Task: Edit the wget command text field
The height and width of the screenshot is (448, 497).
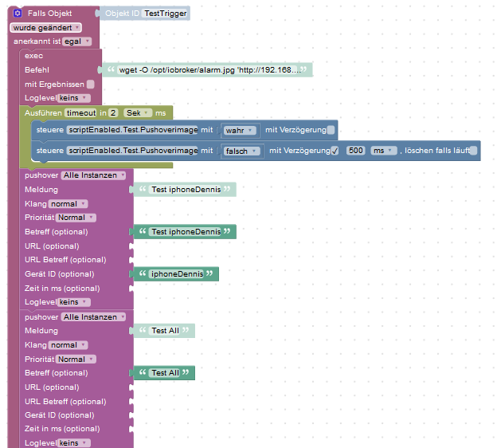Action: [x=208, y=70]
